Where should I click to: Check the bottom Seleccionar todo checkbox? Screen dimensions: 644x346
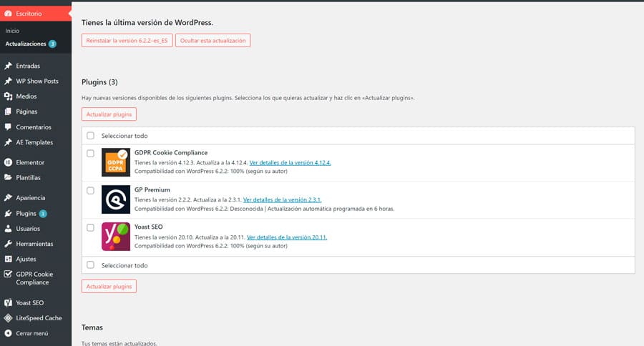[x=90, y=265]
